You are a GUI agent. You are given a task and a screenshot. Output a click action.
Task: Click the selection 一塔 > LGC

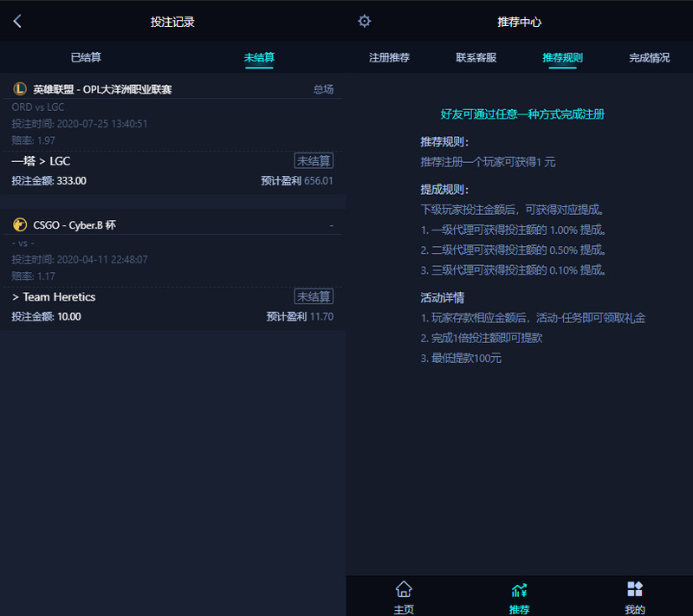pos(41,161)
